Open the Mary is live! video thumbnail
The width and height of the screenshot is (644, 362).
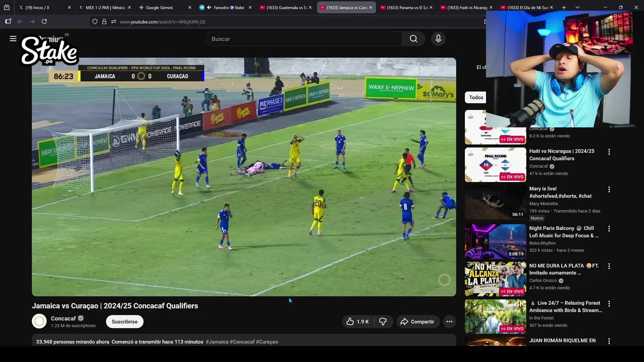(x=496, y=202)
